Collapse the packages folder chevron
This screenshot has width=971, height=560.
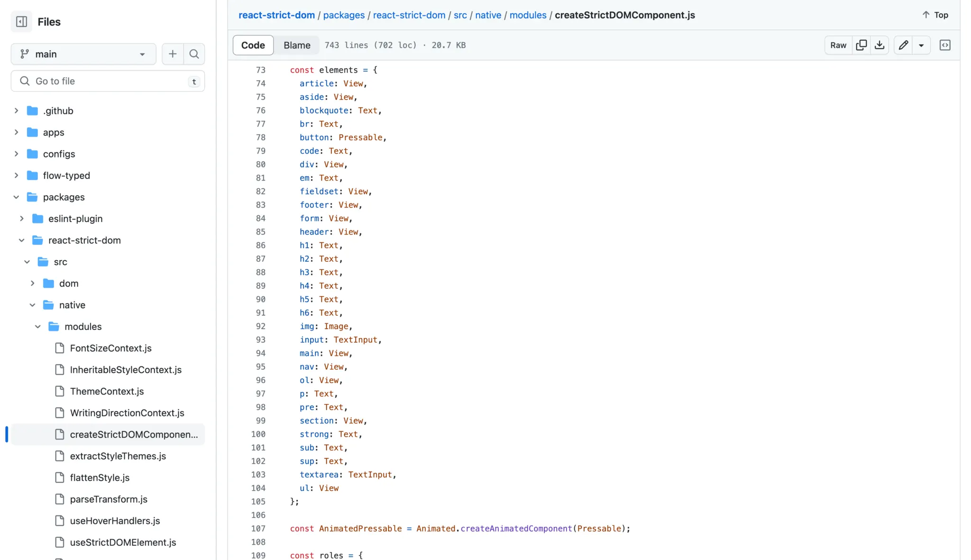pos(16,197)
